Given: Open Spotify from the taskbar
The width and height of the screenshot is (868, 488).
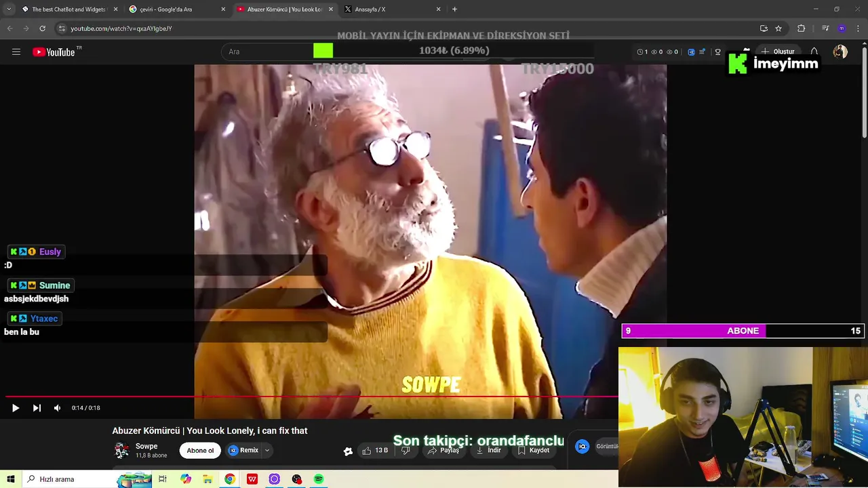Looking at the screenshot, I should tap(319, 479).
